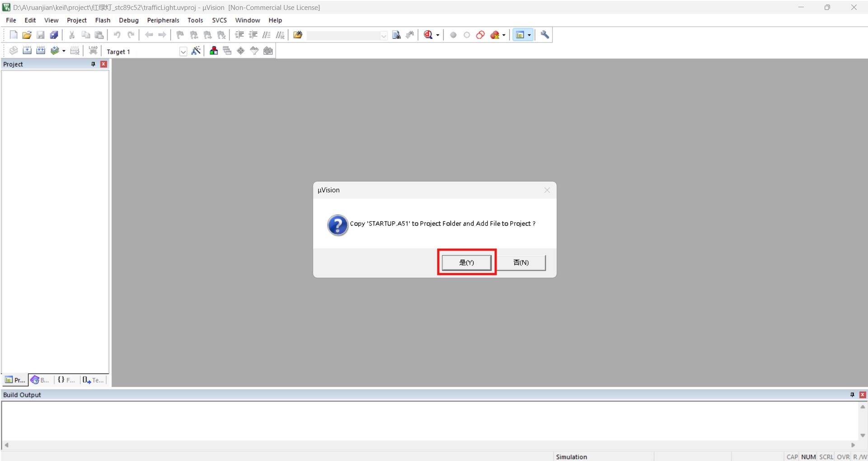Switch to the Books tab in Project panel
This screenshot has height=461, width=868.
(x=41, y=380)
